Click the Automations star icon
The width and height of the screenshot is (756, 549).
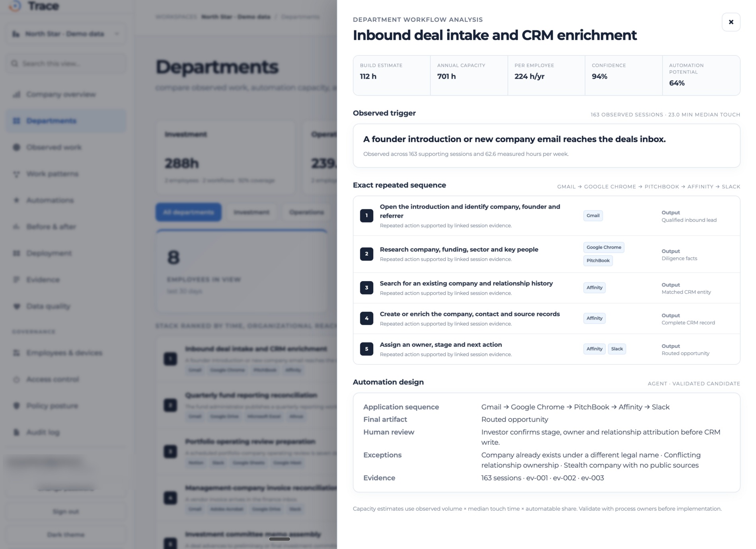(x=16, y=200)
